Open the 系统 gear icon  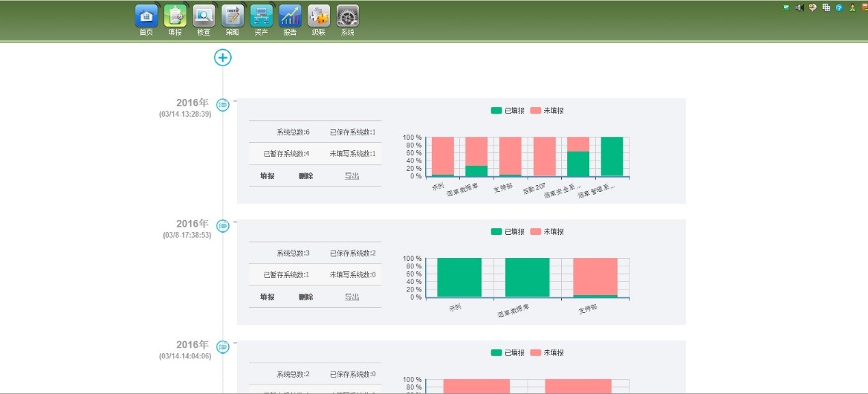coord(347,16)
